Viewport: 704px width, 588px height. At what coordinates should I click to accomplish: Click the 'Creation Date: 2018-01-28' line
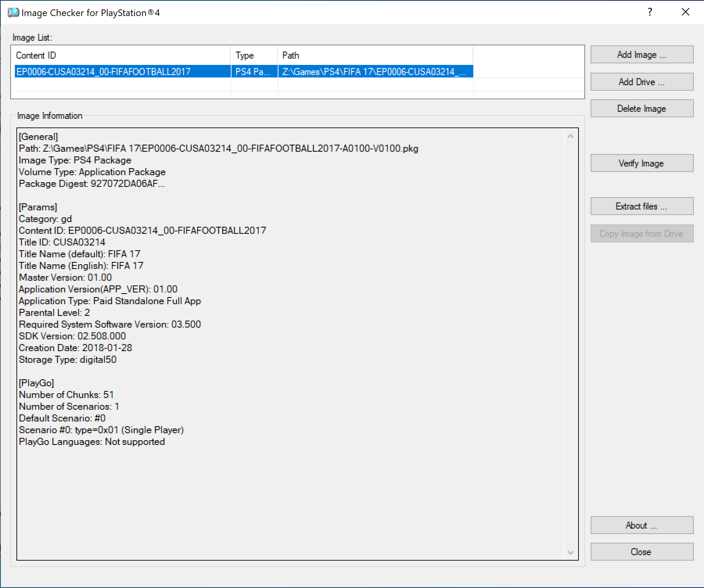(75, 348)
